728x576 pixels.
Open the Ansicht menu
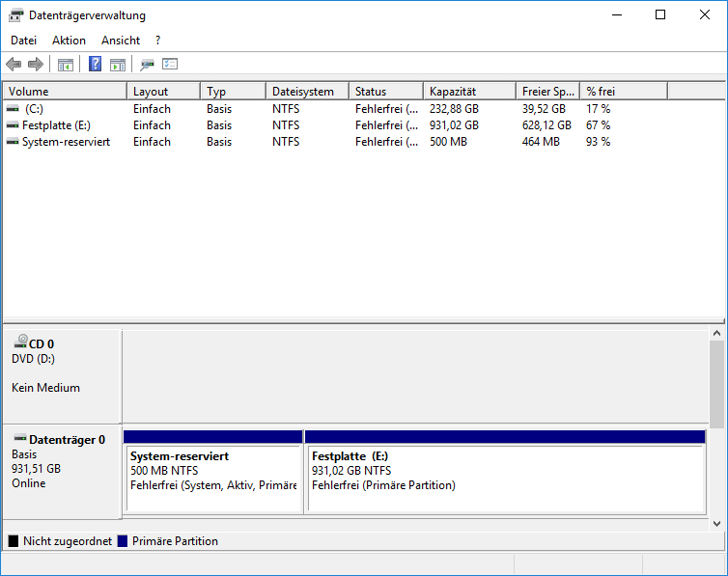(121, 41)
